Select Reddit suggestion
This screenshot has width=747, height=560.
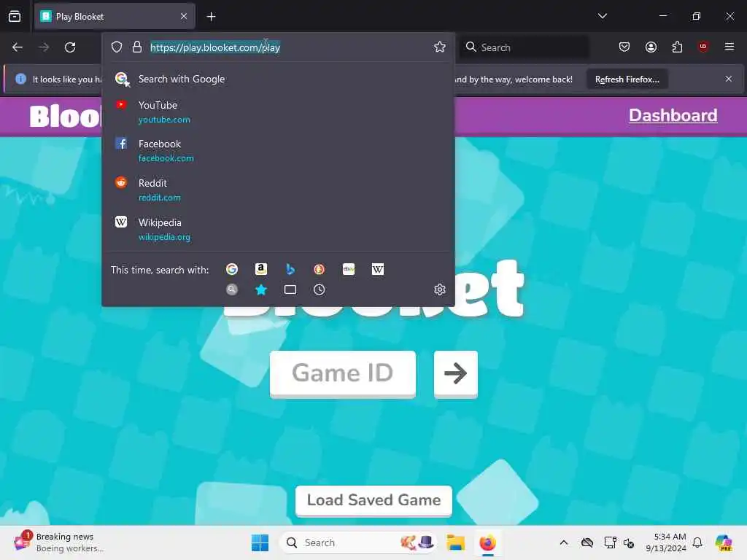point(278,190)
